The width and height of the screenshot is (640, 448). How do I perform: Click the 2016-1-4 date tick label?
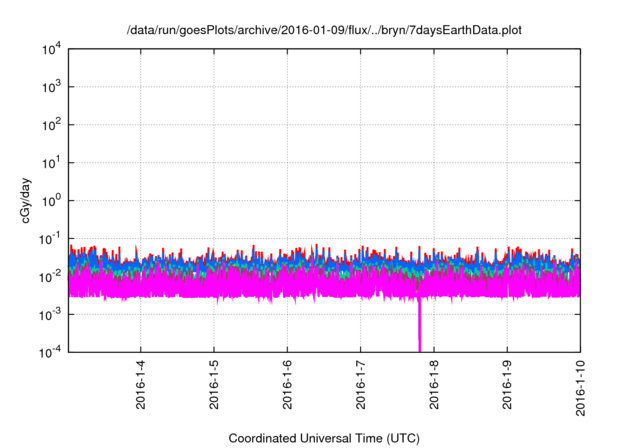[140, 384]
